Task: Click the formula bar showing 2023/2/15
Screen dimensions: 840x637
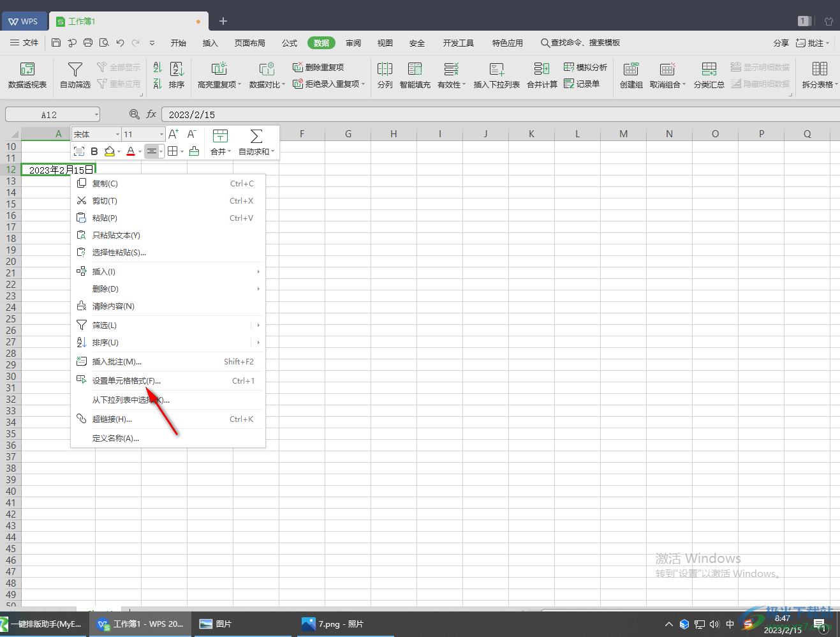Action: pyautogui.click(x=500, y=114)
